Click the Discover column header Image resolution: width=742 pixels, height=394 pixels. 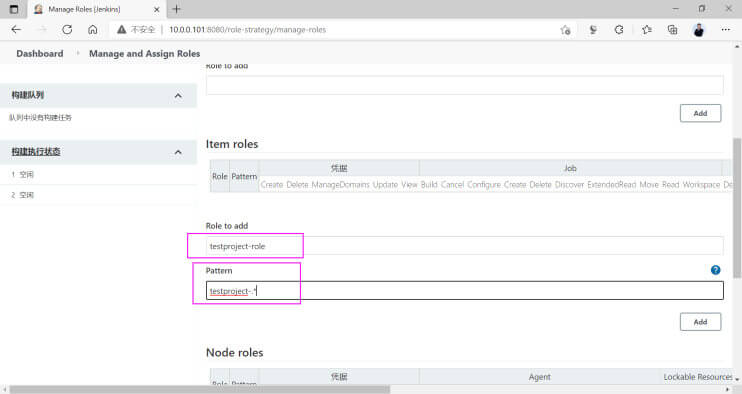(569, 184)
